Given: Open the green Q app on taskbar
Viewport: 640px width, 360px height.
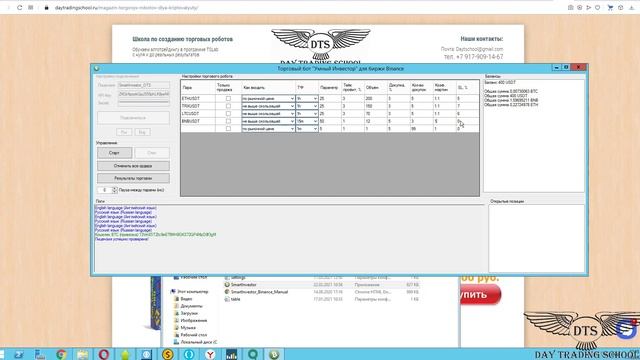Looking at the screenshot, I should (x=253, y=354).
